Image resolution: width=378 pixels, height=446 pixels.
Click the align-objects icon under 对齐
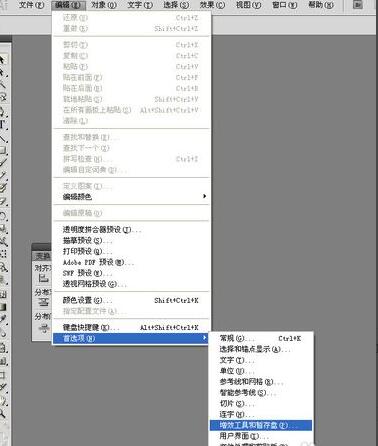43,278
